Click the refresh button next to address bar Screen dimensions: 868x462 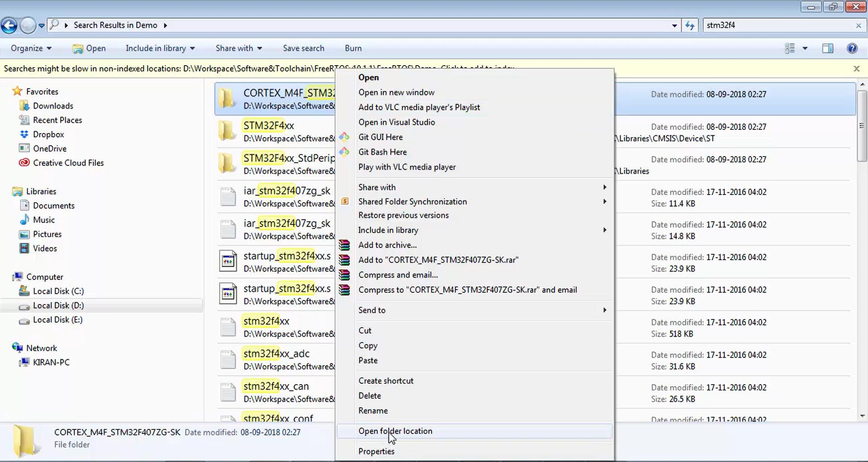[690, 25]
